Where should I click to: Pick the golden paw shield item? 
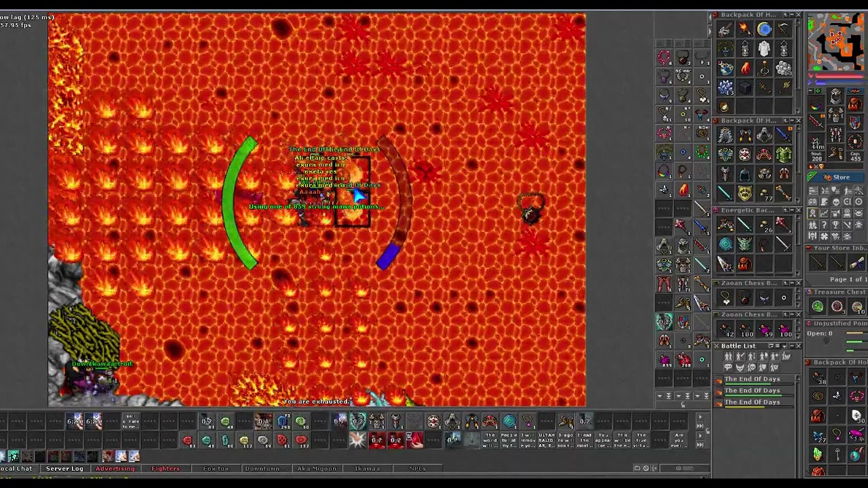[x=745, y=193]
